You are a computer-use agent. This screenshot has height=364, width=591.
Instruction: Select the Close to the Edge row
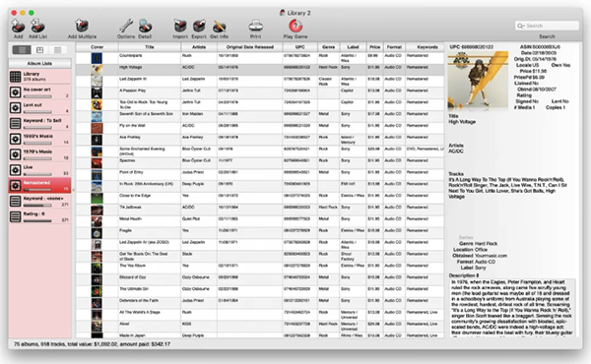tap(260, 198)
